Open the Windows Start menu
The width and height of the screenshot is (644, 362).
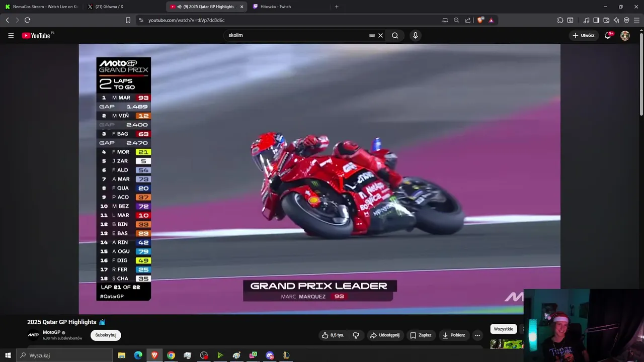point(8,355)
